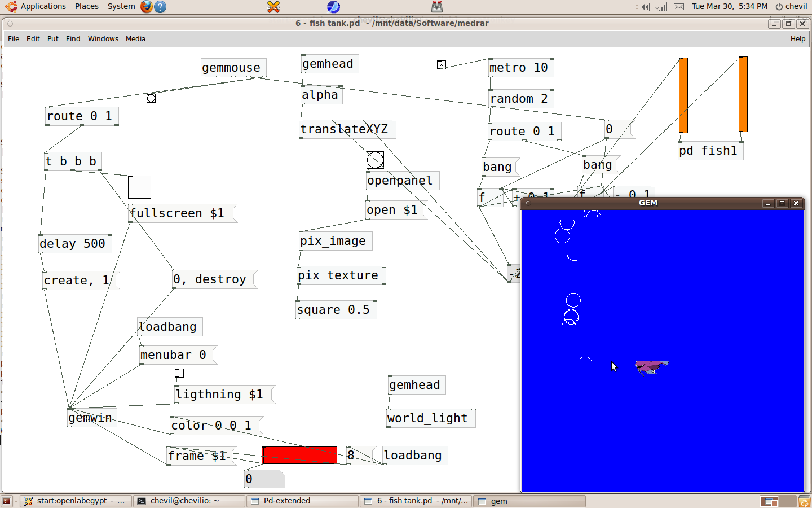This screenshot has width=812, height=508.
Task: Click the 'color 0 0 1' message box
Action: [x=217, y=426]
